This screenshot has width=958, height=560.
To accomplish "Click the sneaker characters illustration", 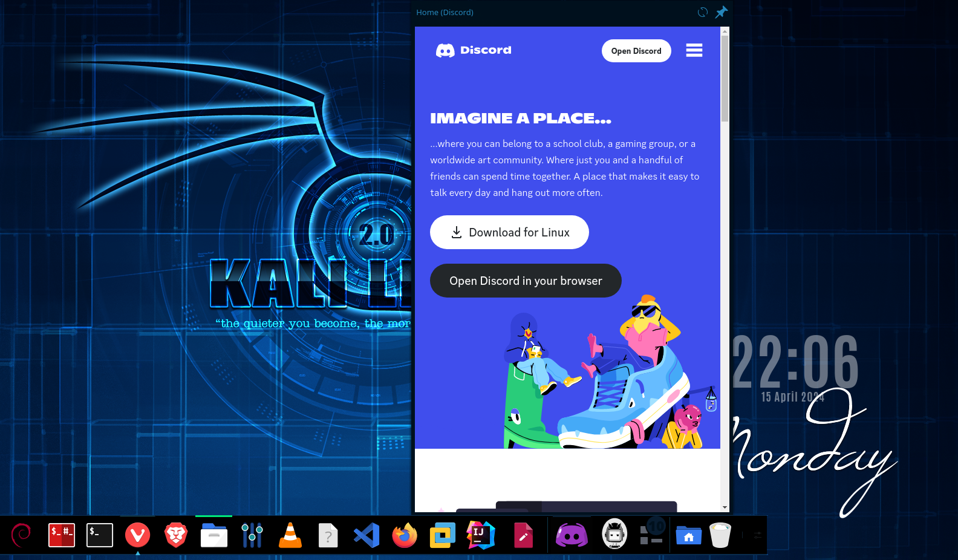I will click(611, 372).
